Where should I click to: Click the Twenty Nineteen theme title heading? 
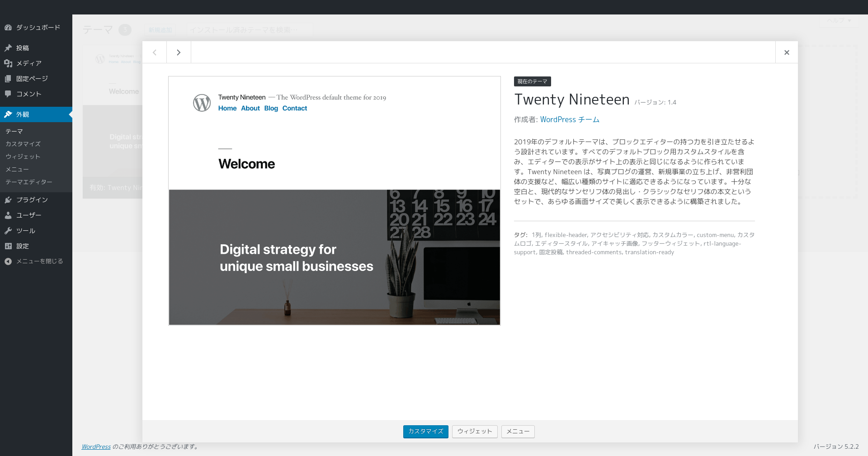(x=572, y=100)
